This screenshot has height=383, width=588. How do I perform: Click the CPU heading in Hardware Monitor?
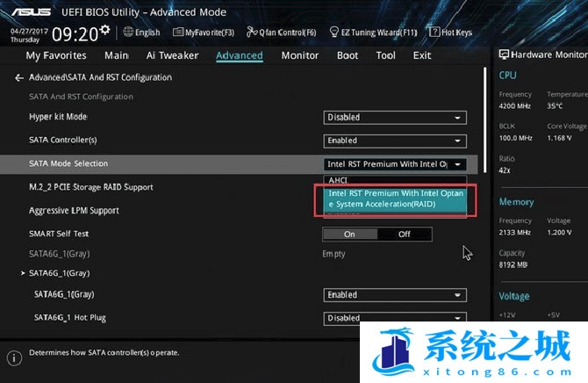click(x=507, y=76)
